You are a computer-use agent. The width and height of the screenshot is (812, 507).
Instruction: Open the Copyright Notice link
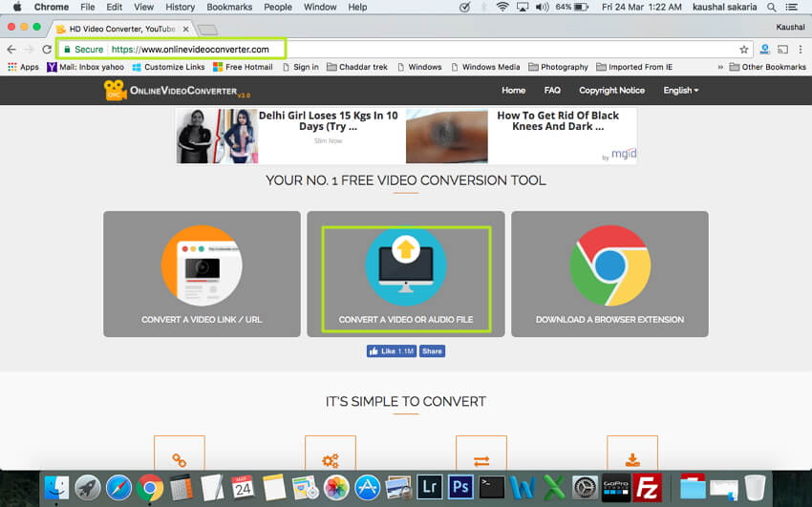pyautogui.click(x=611, y=90)
